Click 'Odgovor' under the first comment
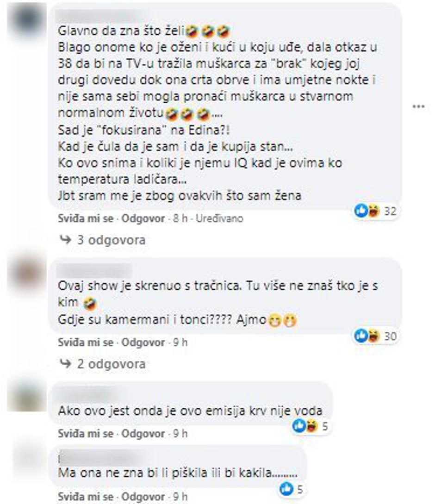Screen dimensions: 435x504 (x=143, y=218)
